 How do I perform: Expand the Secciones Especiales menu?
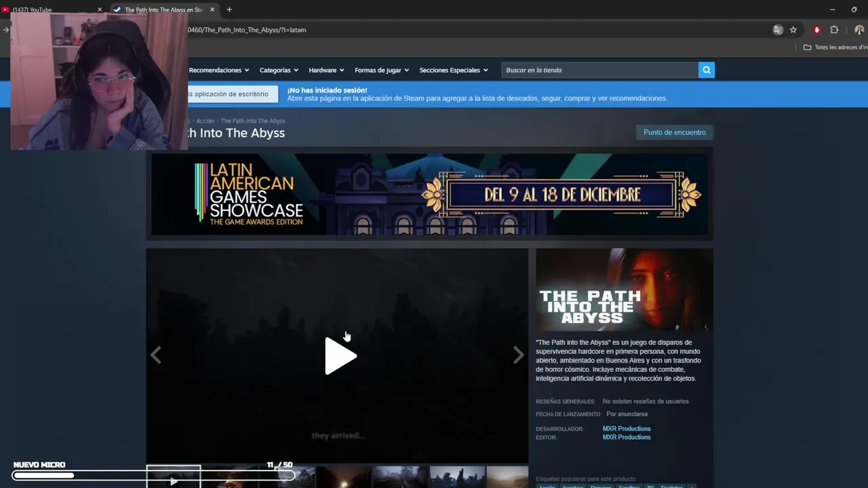454,70
